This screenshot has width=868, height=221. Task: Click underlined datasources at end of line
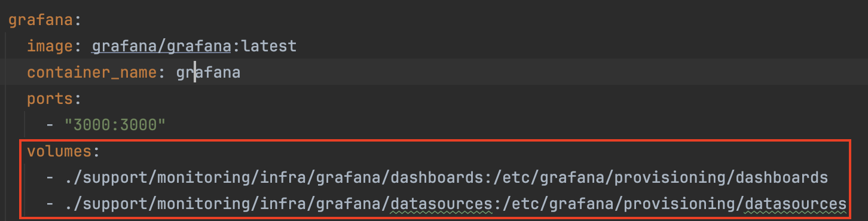796,204
